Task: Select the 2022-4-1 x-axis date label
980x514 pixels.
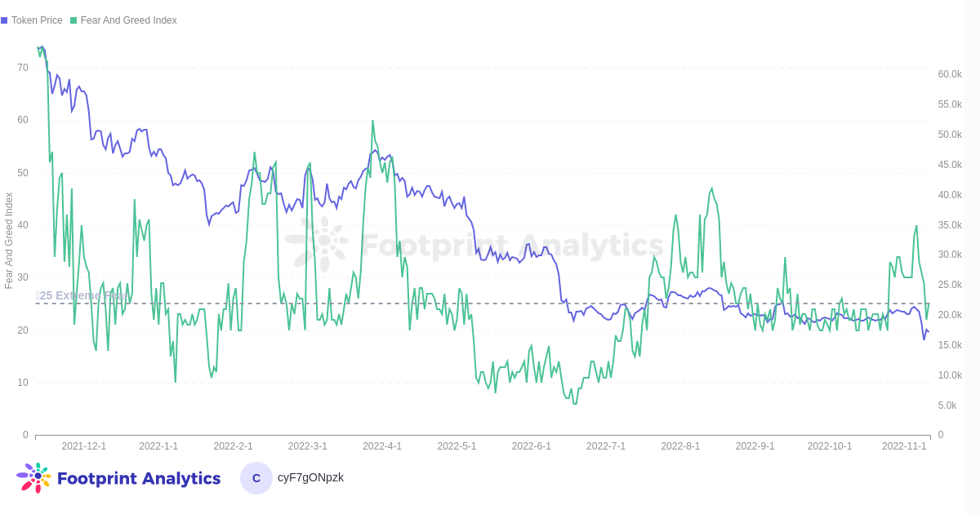Action: pos(382,446)
